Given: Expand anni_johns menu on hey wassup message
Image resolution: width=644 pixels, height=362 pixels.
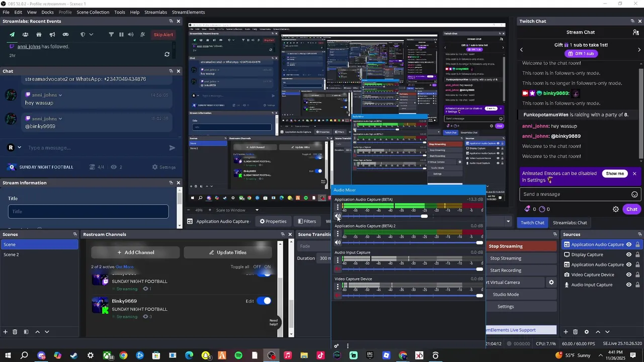Looking at the screenshot, I should click(60, 95).
